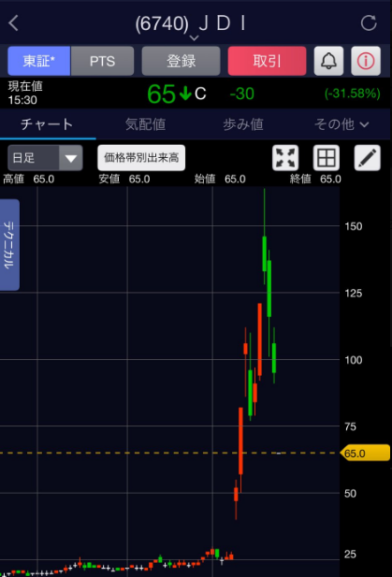The height and width of the screenshot is (577, 392).
Task: Click the 安値 65.0 label
Action: pos(124,180)
